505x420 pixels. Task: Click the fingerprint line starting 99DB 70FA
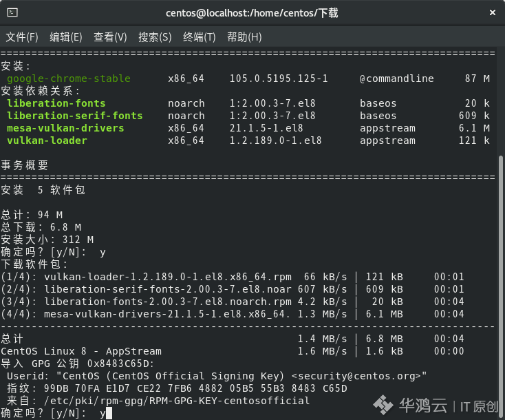pos(177,388)
